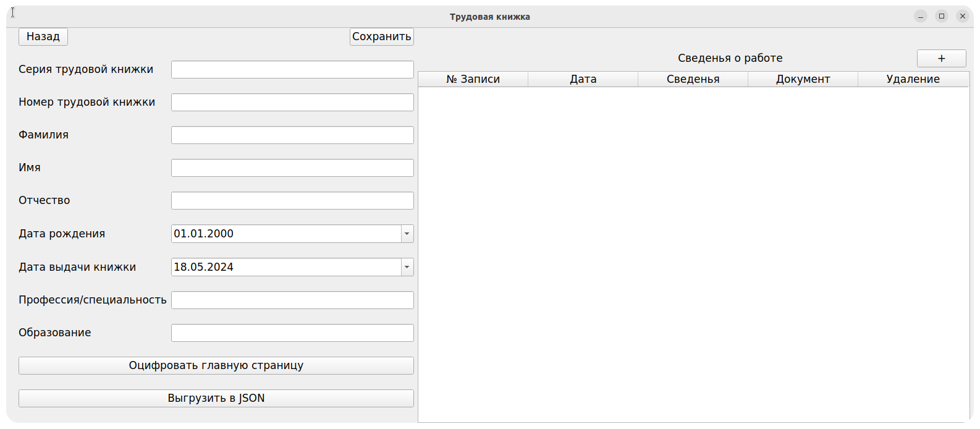The image size is (980, 429).
Task: Click the Удаление column header
Action: pyautogui.click(x=913, y=79)
